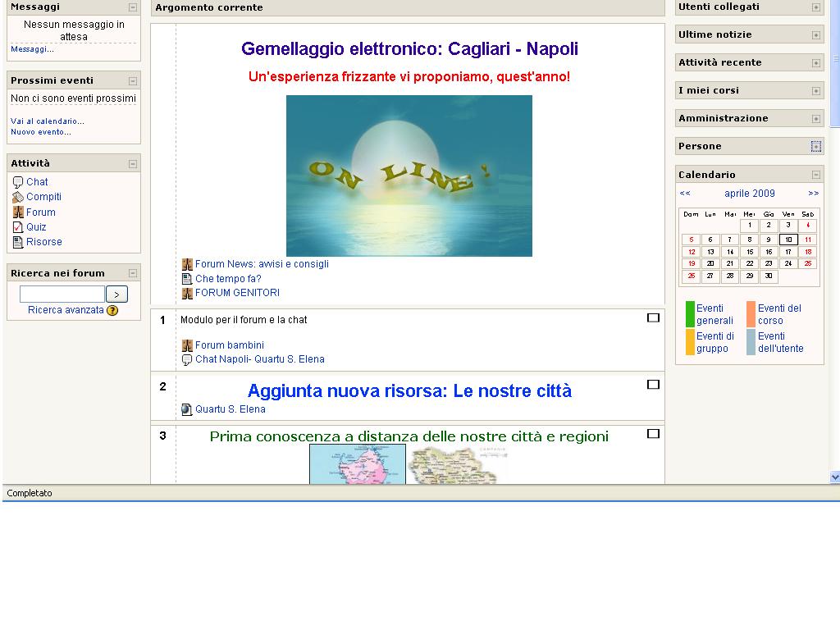Go to next month in calendar
Image resolution: width=840 pixels, height=630 pixels.
pyautogui.click(x=813, y=194)
